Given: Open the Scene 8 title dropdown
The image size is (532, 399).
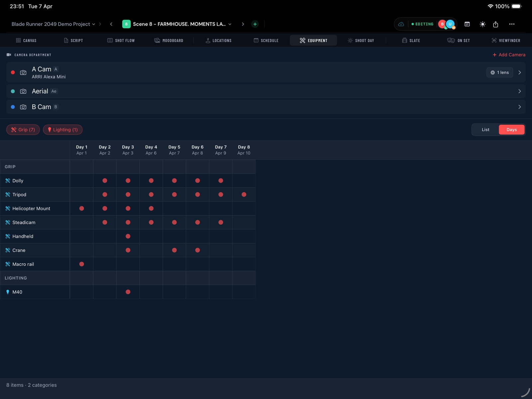Looking at the screenshot, I should pos(230,24).
